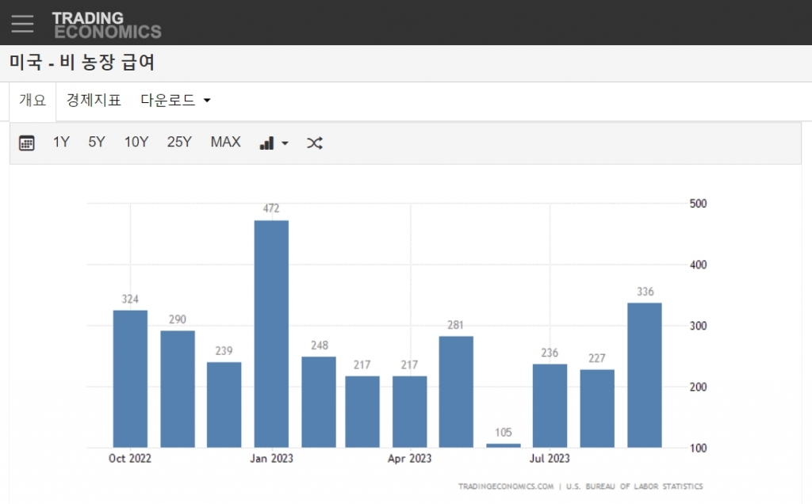Click the January 2023 bar labeled 472
This screenshot has height=504, width=812.
pyautogui.click(x=271, y=333)
